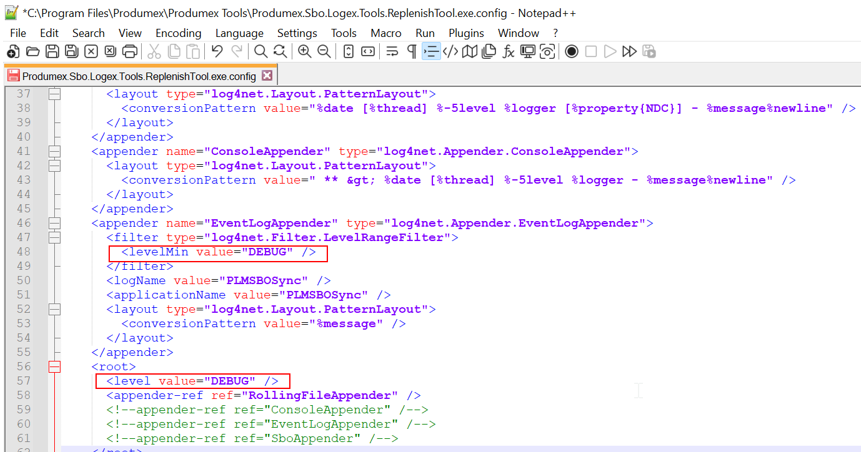Image resolution: width=867 pixels, height=456 pixels.
Task: Open the user defined language icon
Action: [450, 52]
